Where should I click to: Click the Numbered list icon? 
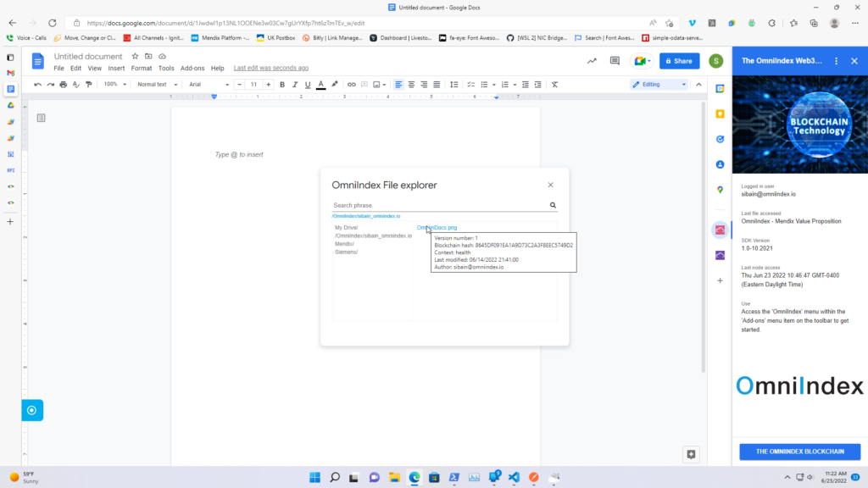pos(505,85)
